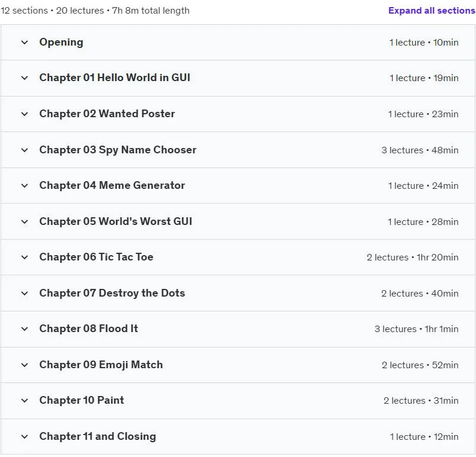Expand chevron beside Chapter 10 Paint
The width and height of the screenshot is (476, 457).
tap(25, 401)
